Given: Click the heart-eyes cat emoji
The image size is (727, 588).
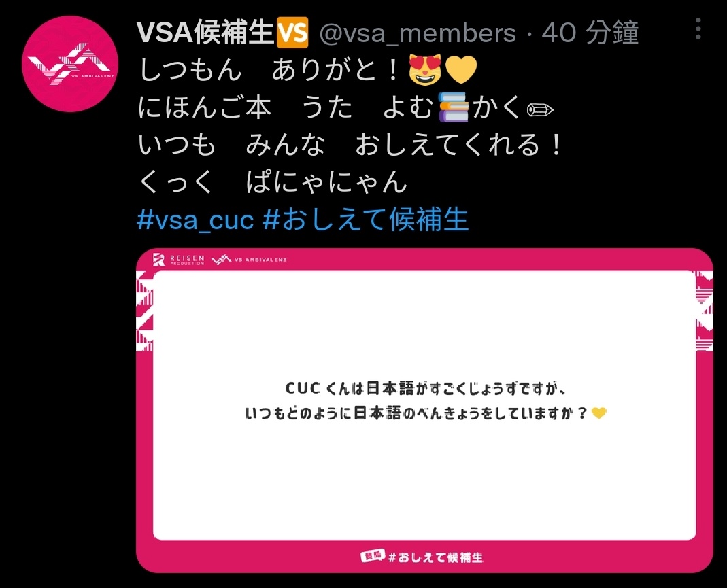Looking at the screenshot, I should [x=425, y=70].
